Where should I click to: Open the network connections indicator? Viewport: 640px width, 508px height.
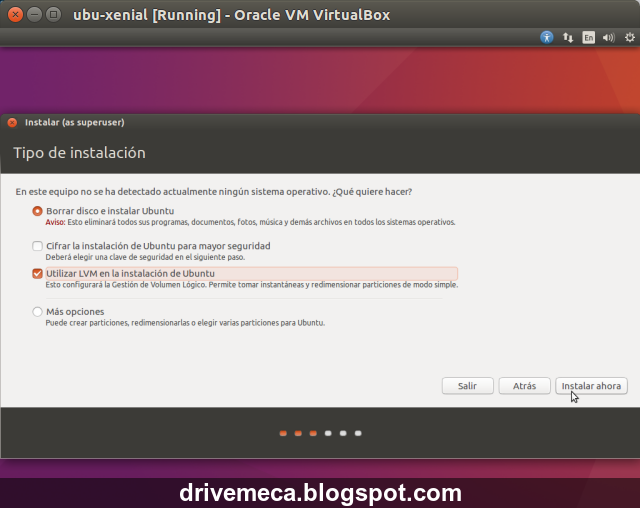pyautogui.click(x=568, y=38)
